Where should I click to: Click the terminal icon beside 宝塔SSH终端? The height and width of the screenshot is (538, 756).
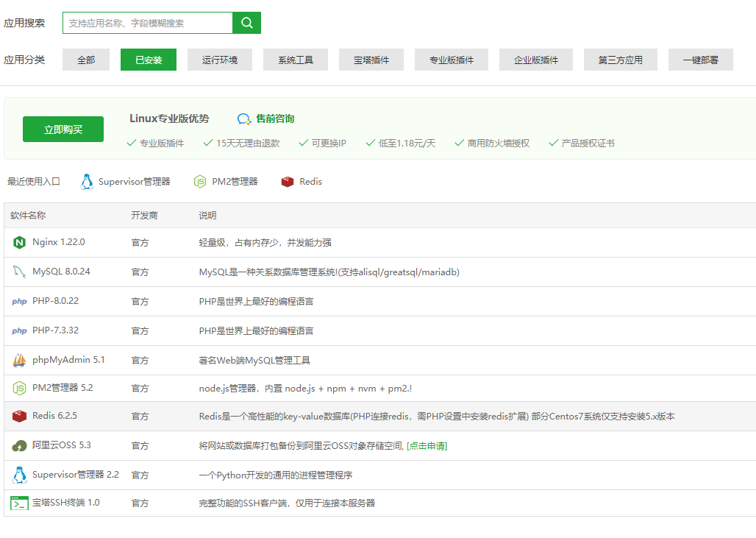(x=19, y=503)
